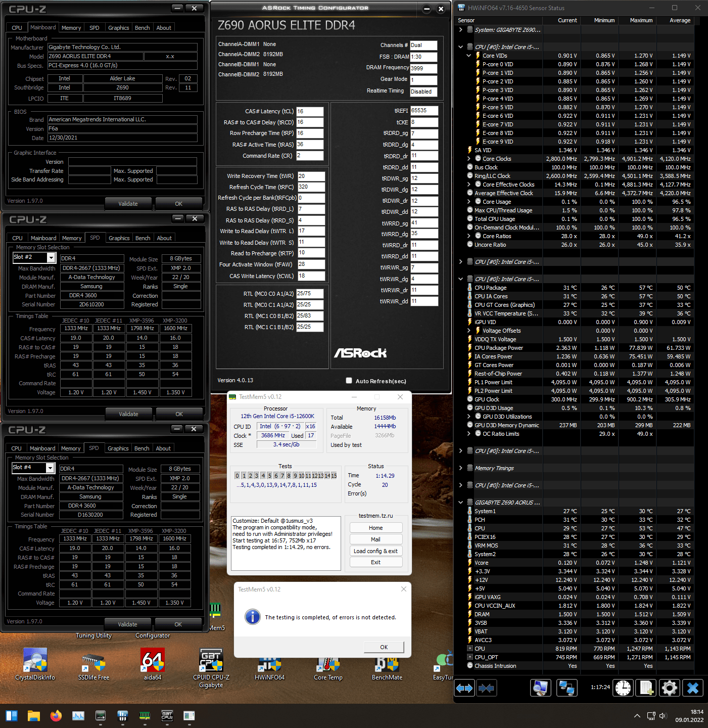Click HWiNFO collapse columns arrows icon
The width and height of the screenshot is (708, 728).
[x=486, y=688]
